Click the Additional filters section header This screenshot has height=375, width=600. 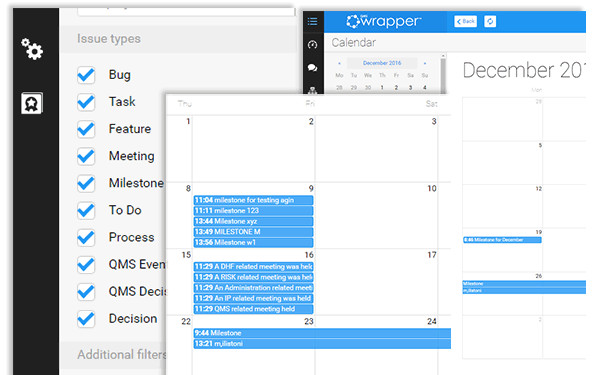click(x=113, y=355)
